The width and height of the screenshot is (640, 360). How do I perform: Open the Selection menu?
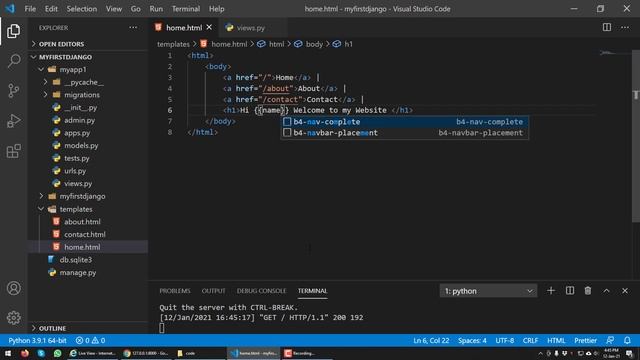click(x=82, y=9)
